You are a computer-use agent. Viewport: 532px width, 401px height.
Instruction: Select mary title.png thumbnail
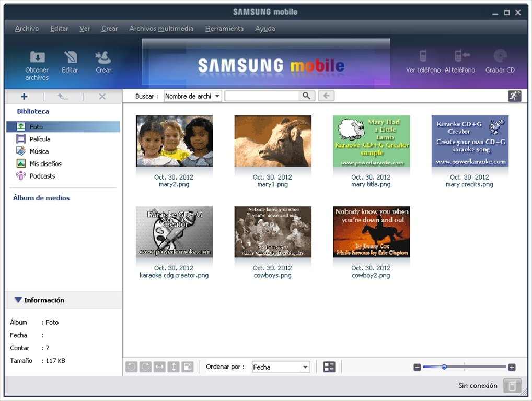(x=371, y=140)
